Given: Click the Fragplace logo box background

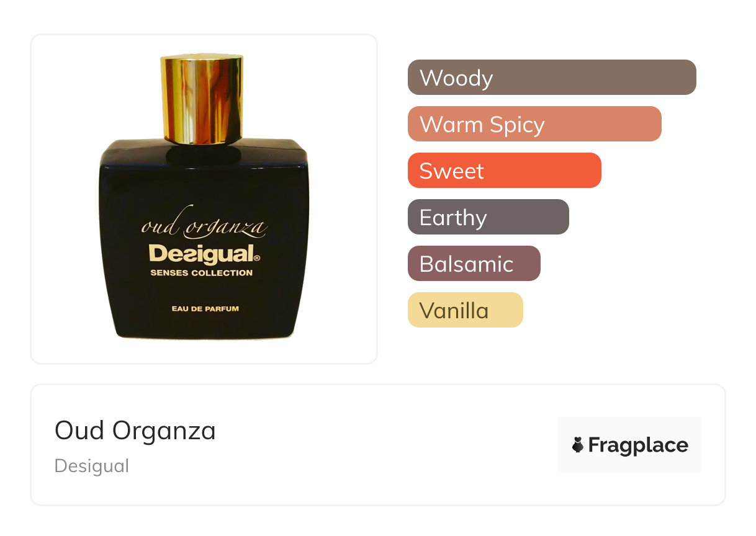Looking at the screenshot, I should click(630, 445).
